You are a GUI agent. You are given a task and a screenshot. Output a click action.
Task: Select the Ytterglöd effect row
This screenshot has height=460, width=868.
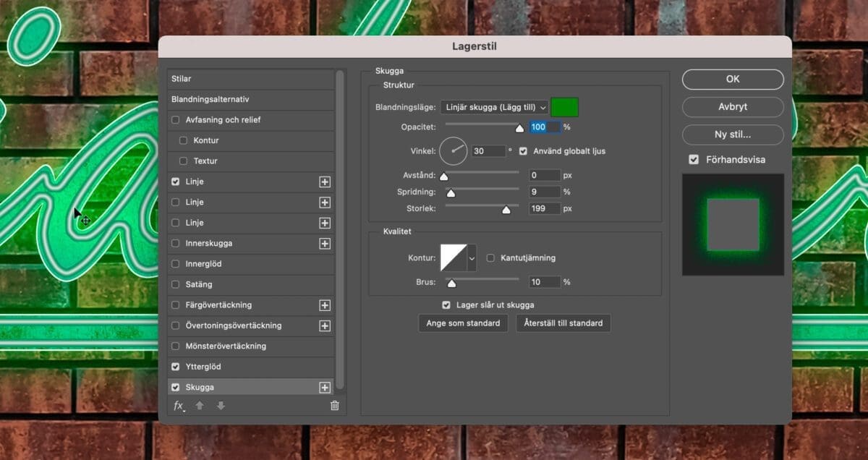[x=251, y=367]
